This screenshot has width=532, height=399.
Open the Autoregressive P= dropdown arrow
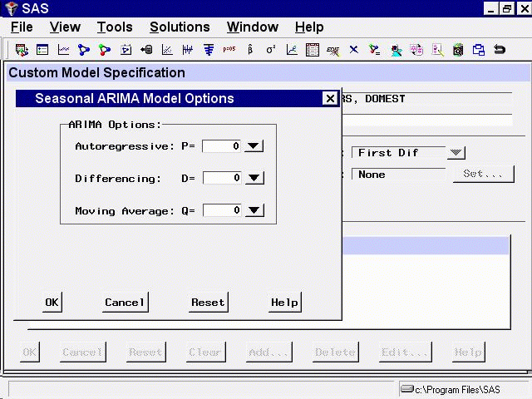pos(254,146)
